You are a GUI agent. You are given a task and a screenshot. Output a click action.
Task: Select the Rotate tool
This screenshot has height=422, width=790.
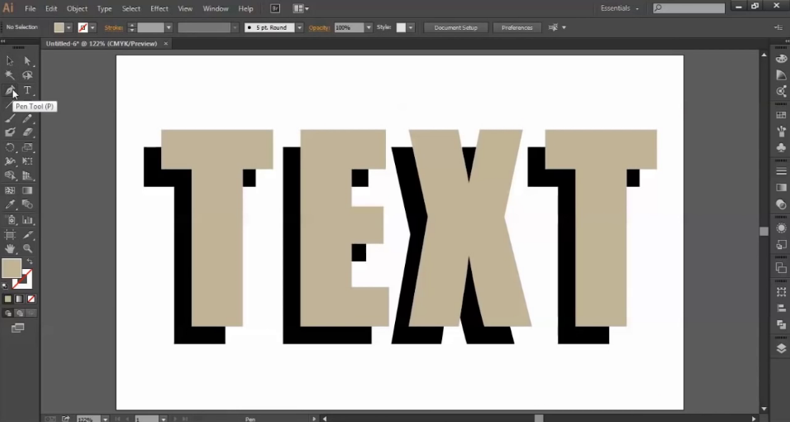(x=10, y=147)
